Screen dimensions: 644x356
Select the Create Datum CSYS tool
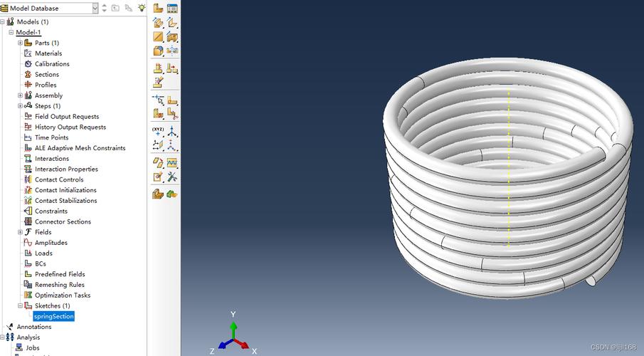[x=172, y=145]
